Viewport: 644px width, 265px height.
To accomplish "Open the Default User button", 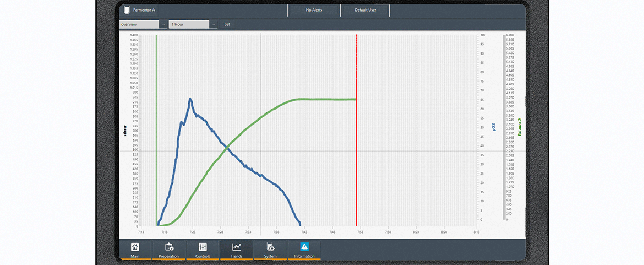I will pos(365,10).
